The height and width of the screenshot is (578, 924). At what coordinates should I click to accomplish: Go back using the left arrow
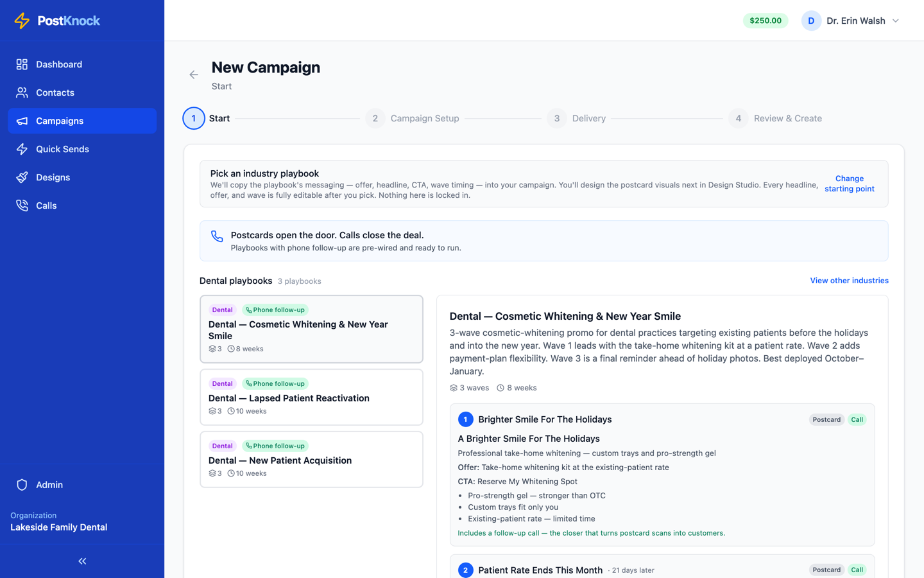[x=194, y=74]
